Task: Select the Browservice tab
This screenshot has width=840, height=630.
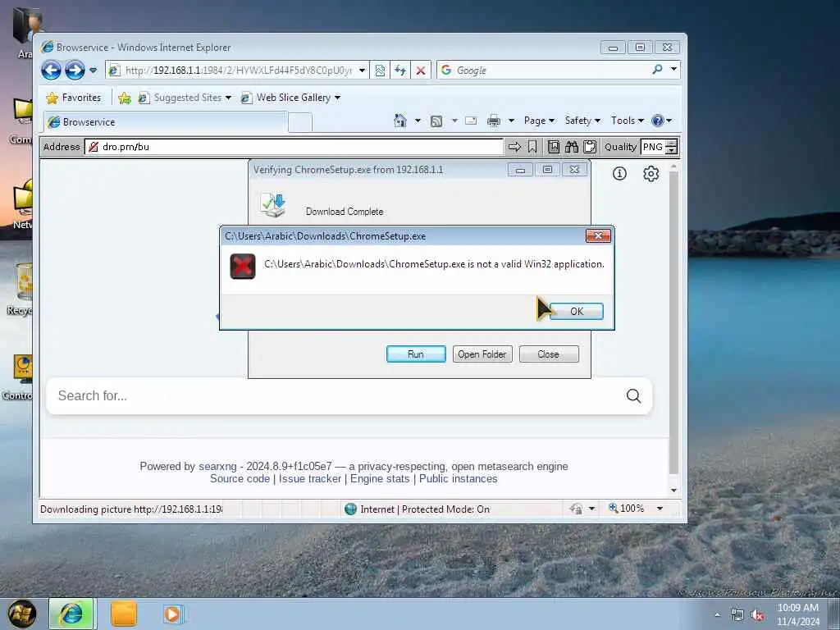Action: coord(166,122)
